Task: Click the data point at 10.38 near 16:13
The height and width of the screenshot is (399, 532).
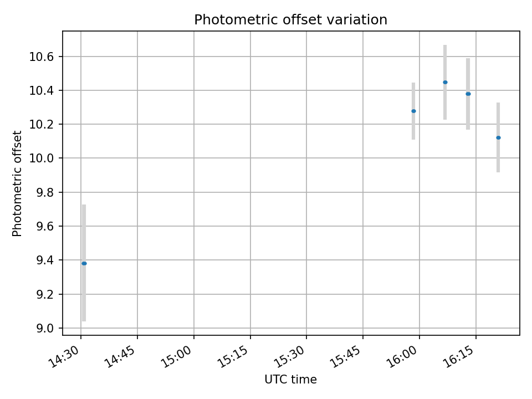Action: pos(468,94)
